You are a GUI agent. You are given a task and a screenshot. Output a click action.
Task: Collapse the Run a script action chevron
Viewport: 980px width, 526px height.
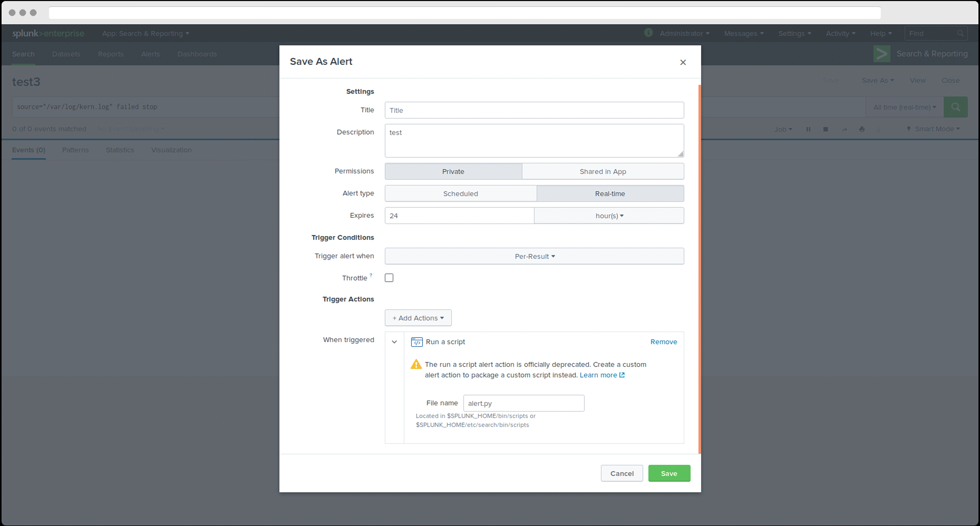pyautogui.click(x=394, y=342)
